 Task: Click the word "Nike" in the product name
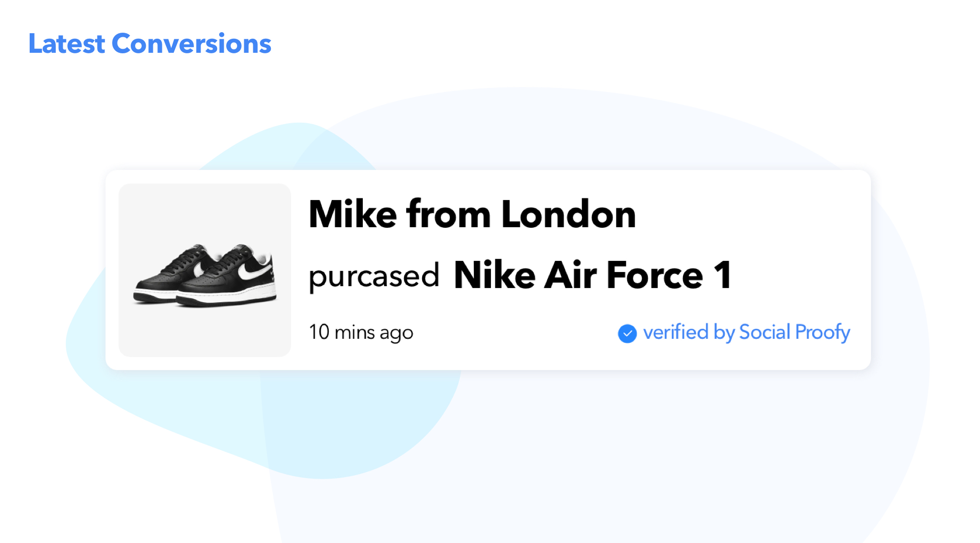(495, 276)
